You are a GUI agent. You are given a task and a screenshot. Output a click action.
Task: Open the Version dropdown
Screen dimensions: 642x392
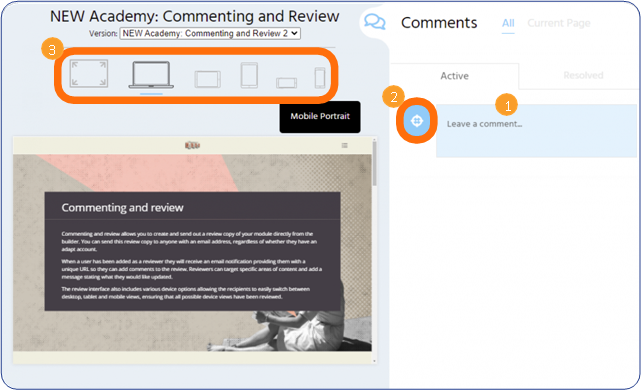210,34
